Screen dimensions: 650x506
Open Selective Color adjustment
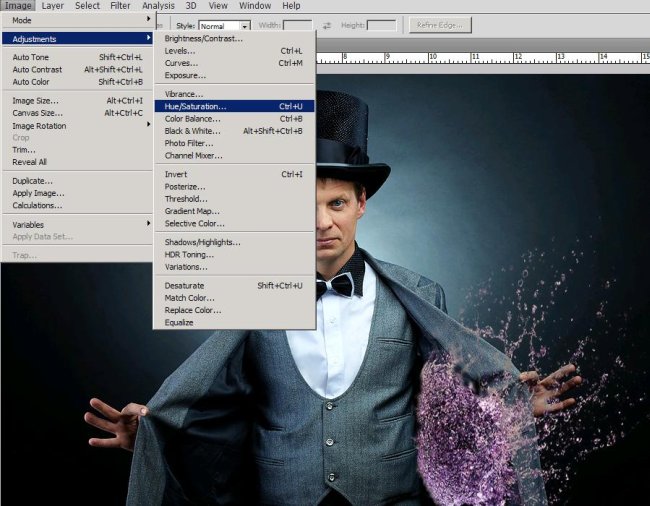(x=234, y=223)
